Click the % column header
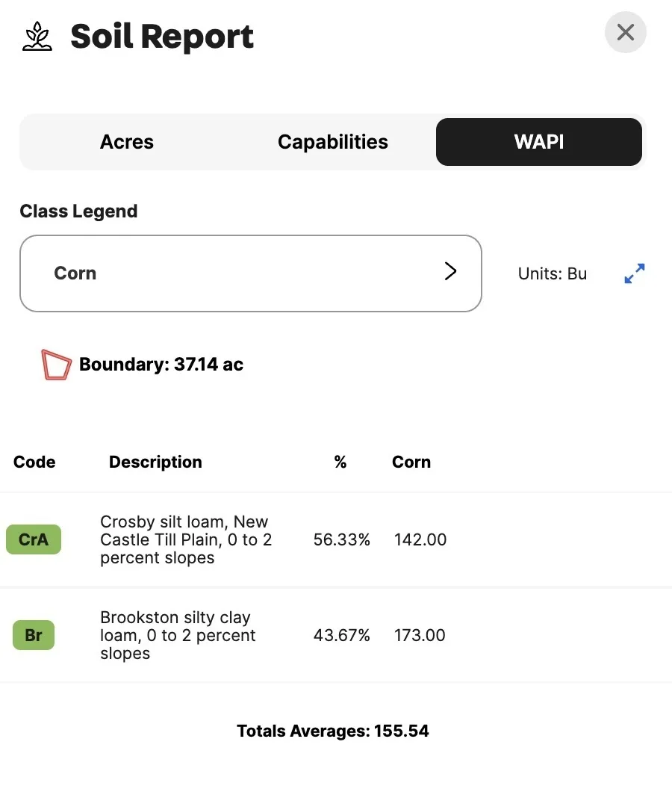This screenshot has height=795, width=672. (x=340, y=462)
